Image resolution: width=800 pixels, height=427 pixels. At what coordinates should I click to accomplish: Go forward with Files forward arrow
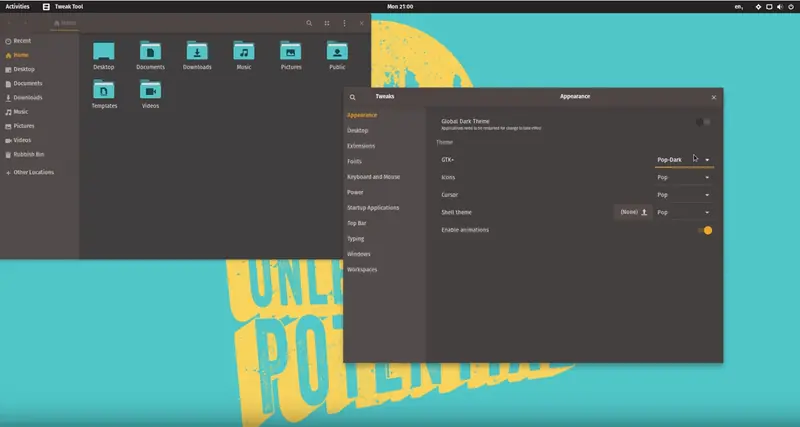26,23
